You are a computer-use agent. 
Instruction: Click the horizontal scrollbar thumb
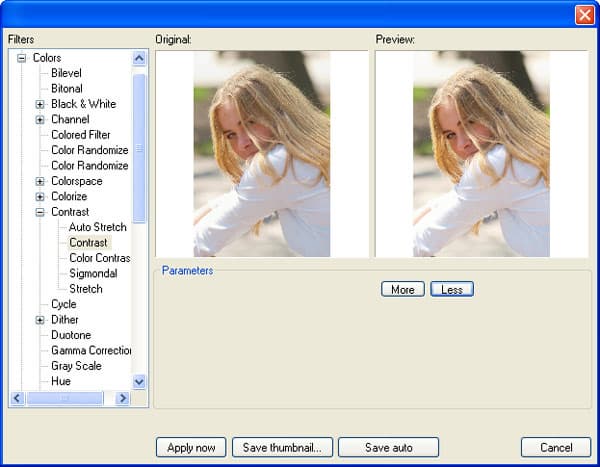65,398
